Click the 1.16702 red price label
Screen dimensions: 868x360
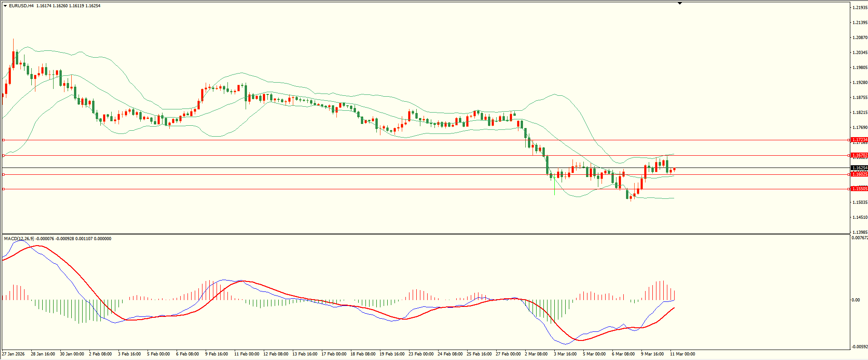tap(859, 155)
